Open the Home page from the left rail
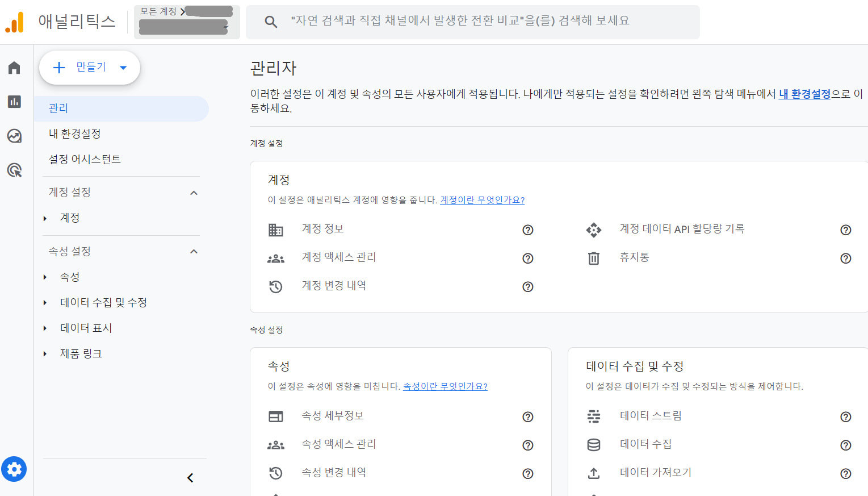Viewport: 868px width, 496px height. [14, 67]
